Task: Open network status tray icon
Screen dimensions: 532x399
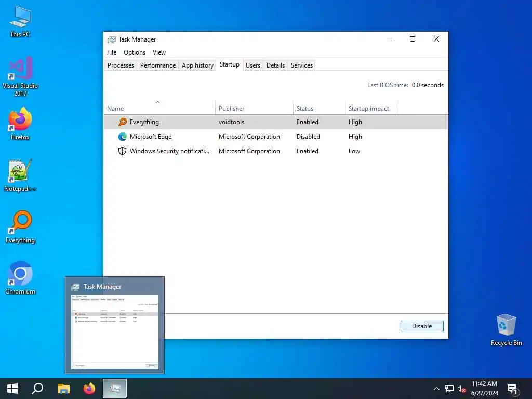Action: point(449,389)
